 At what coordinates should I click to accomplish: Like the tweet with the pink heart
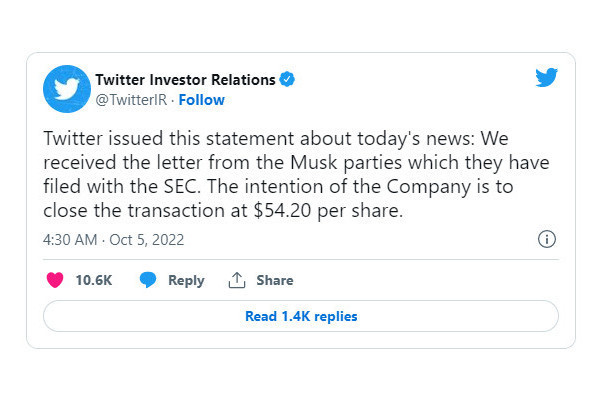55,280
